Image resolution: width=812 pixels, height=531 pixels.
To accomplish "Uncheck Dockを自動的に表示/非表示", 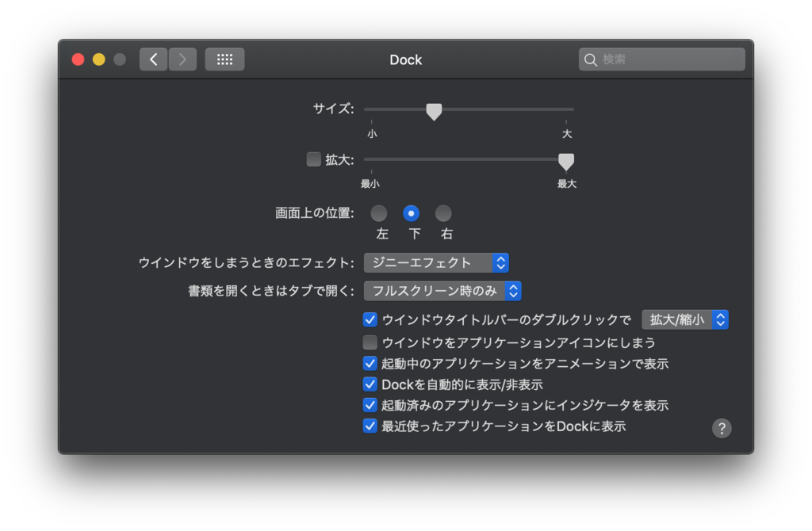I will click(370, 384).
